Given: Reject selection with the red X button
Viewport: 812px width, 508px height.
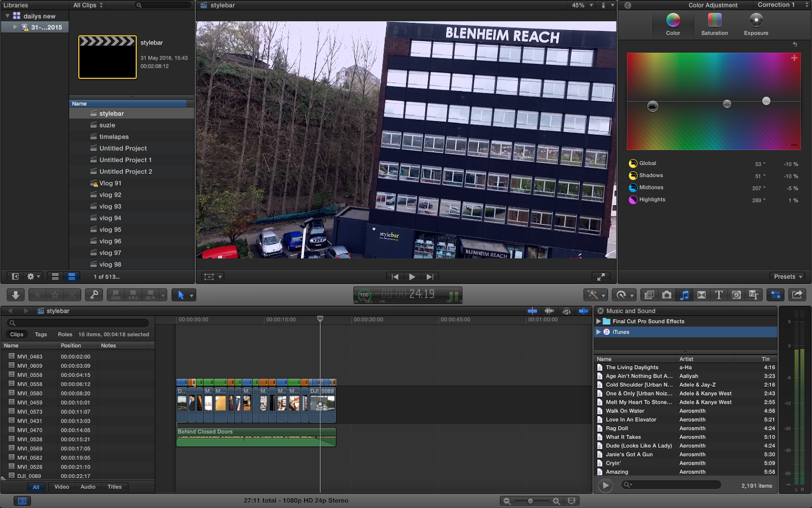Looking at the screenshot, I should tap(72, 295).
